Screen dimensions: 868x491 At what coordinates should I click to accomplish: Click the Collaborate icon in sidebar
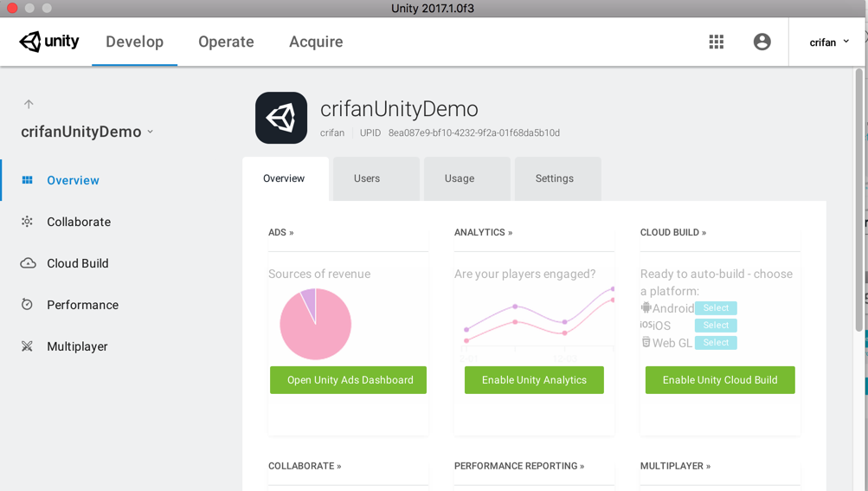[27, 221]
